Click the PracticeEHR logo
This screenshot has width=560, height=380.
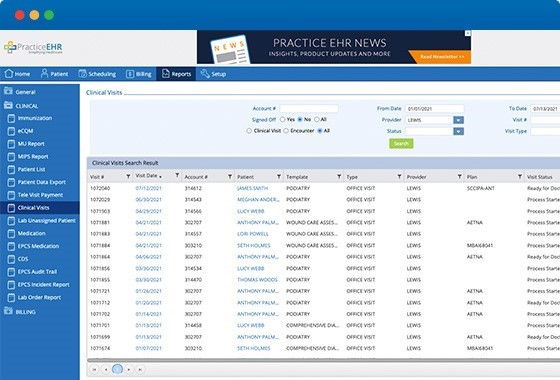[33, 47]
